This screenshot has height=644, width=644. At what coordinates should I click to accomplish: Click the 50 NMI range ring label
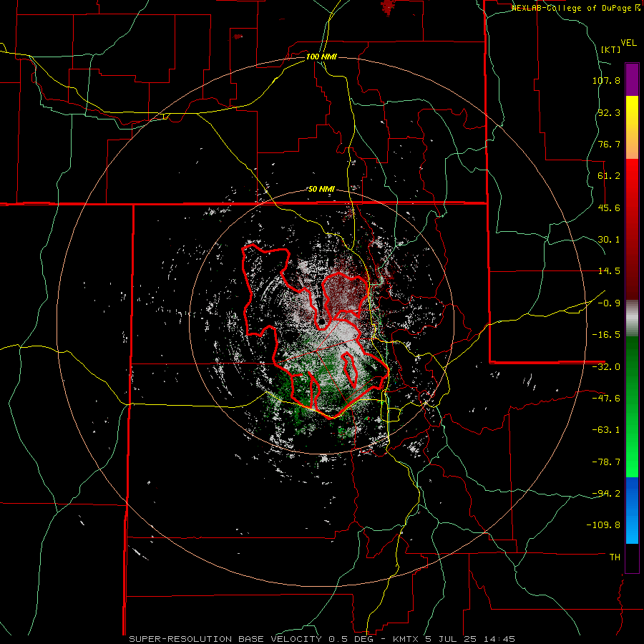(x=321, y=190)
